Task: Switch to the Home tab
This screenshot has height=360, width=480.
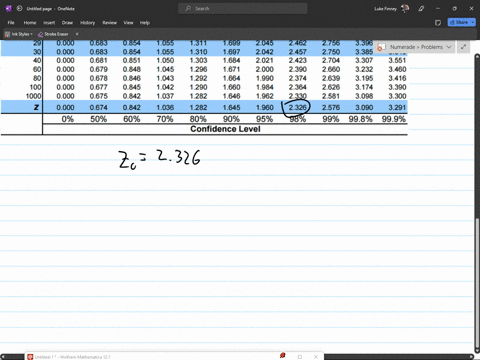Action: coord(30,23)
